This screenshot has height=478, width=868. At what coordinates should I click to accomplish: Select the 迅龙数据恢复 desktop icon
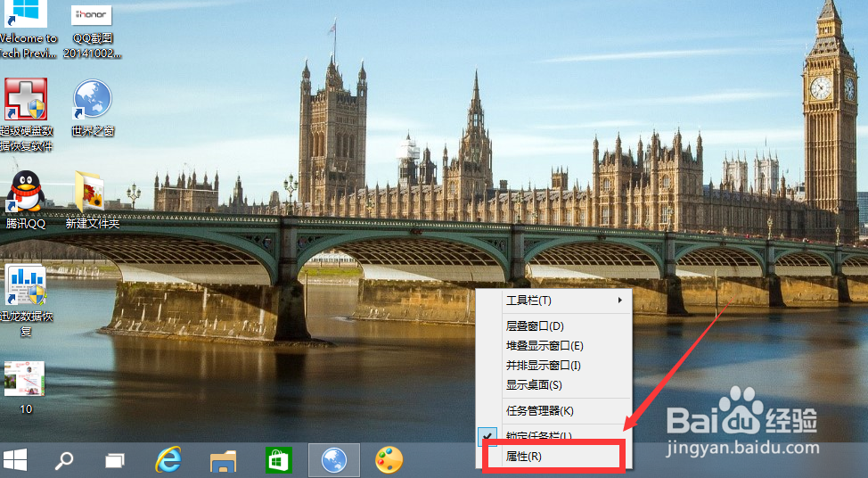click(26, 301)
